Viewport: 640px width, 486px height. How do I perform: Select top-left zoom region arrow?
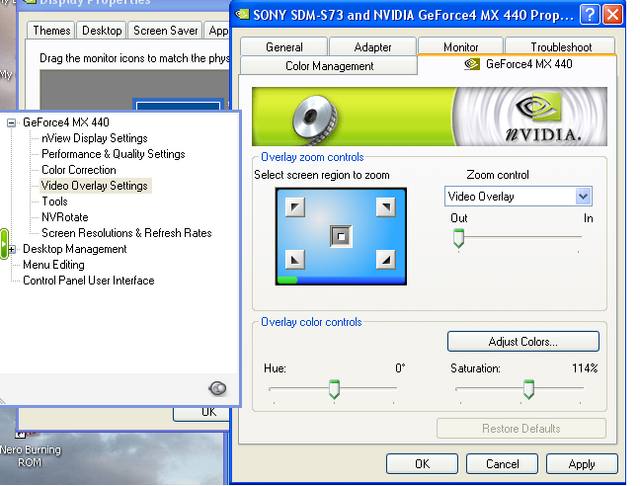295,207
